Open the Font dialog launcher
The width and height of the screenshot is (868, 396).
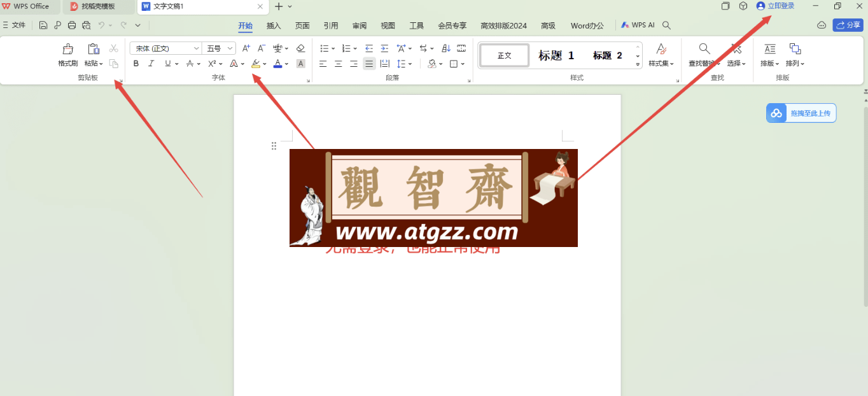309,81
